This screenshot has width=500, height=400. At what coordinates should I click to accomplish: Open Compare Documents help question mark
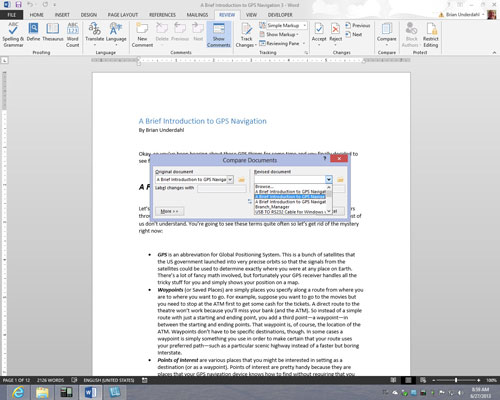click(324, 159)
